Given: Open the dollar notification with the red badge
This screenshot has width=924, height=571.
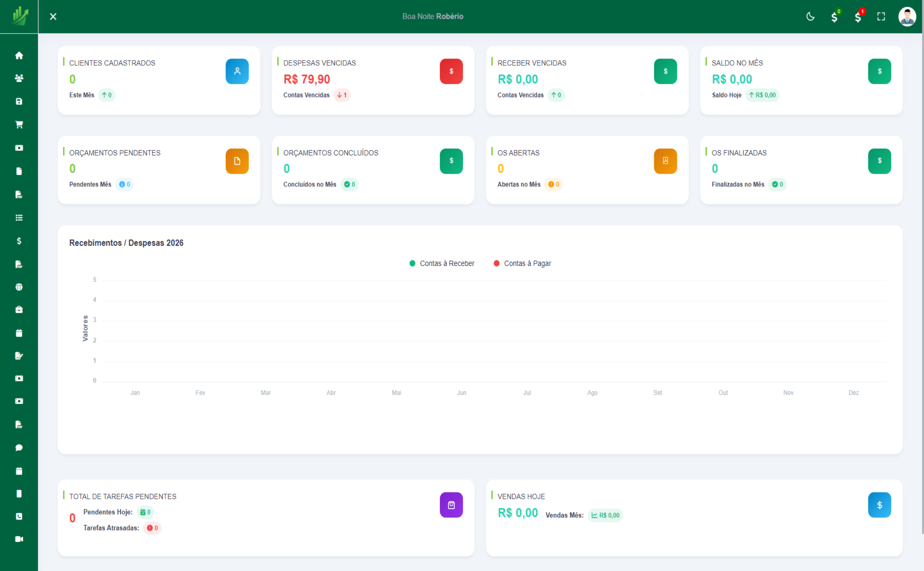Looking at the screenshot, I should tap(858, 17).
